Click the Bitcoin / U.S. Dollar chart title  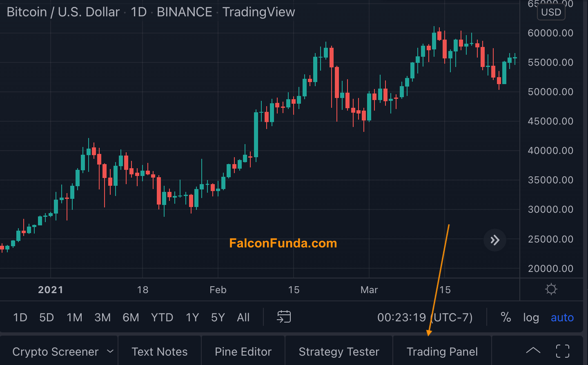63,12
